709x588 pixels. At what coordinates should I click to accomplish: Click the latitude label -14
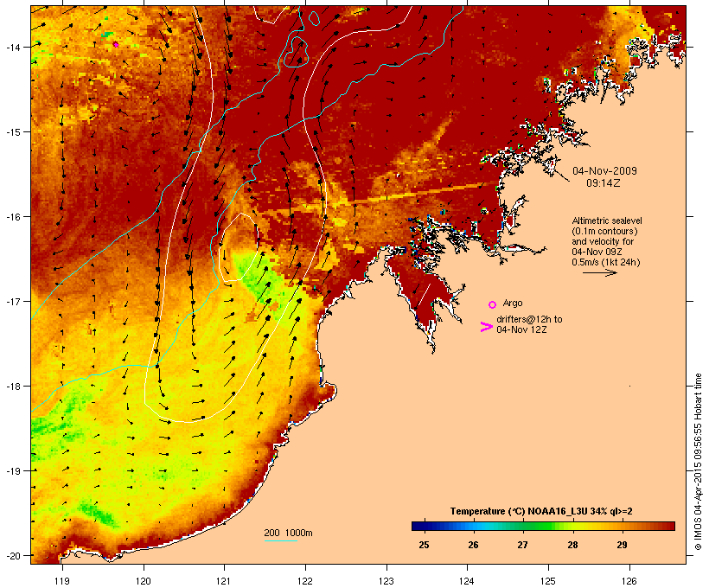pos(12,47)
